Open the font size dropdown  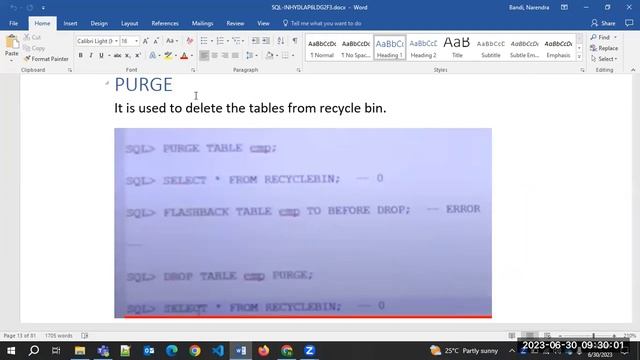(136, 41)
